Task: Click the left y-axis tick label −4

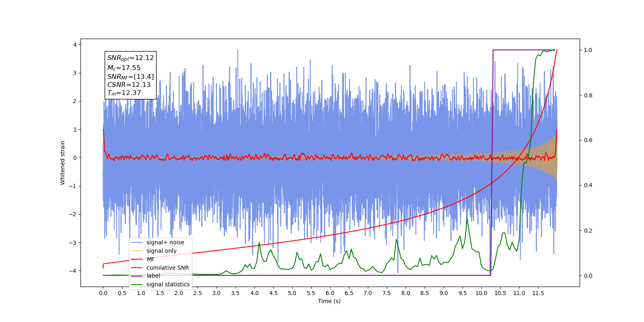Action: pyautogui.click(x=72, y=271)
